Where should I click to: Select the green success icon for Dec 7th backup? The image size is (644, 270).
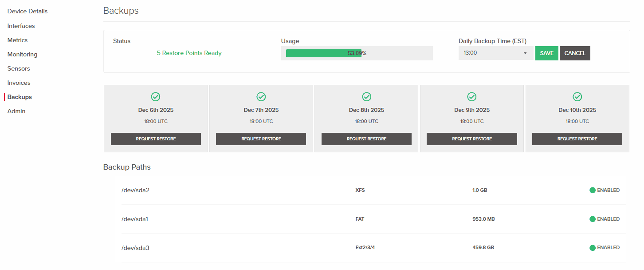[x=261, y=96]
